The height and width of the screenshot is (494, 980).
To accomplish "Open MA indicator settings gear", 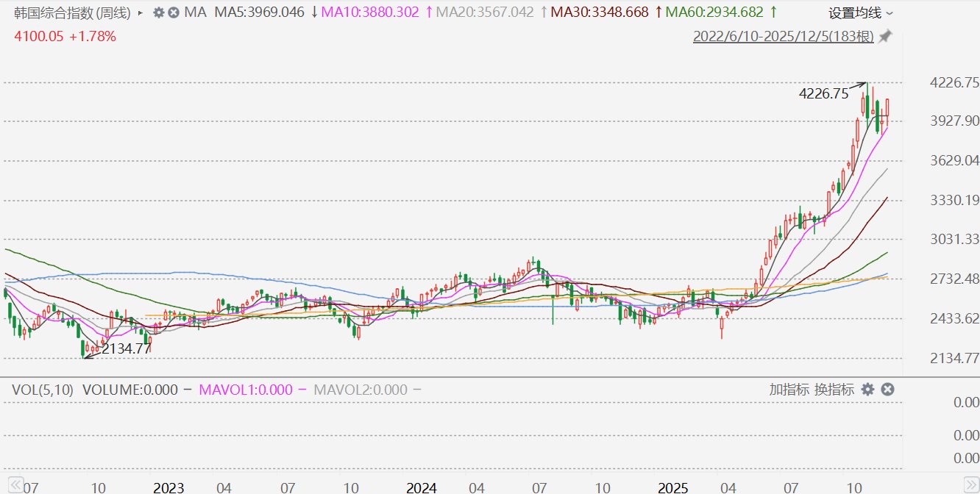I will click(158, 12).
